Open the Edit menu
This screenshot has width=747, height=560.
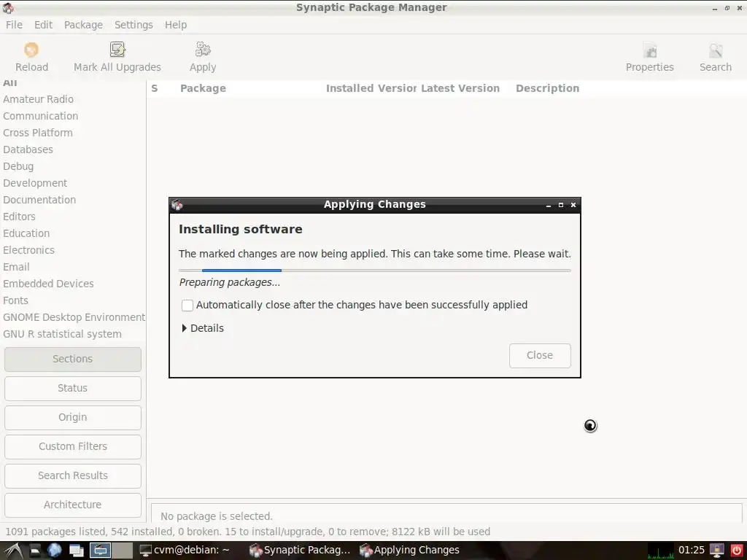(43, 25)
